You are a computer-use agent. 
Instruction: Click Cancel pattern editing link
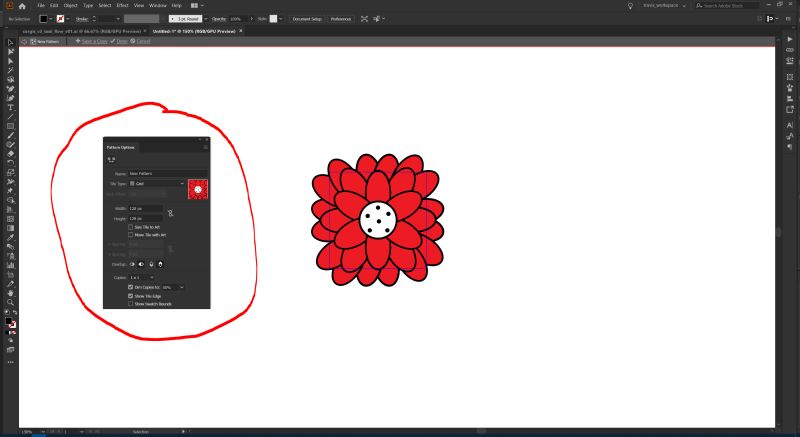click(143, 41)
